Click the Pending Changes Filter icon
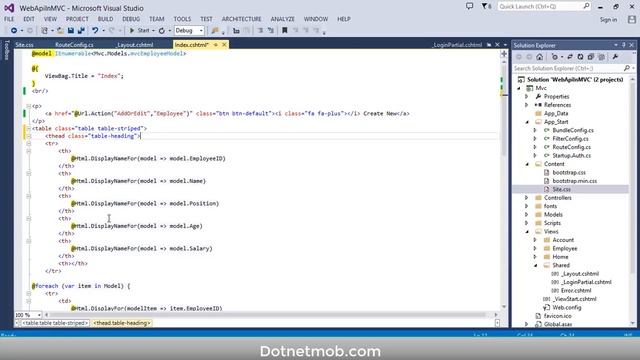 pyautogui.click(x=554, y=57)
